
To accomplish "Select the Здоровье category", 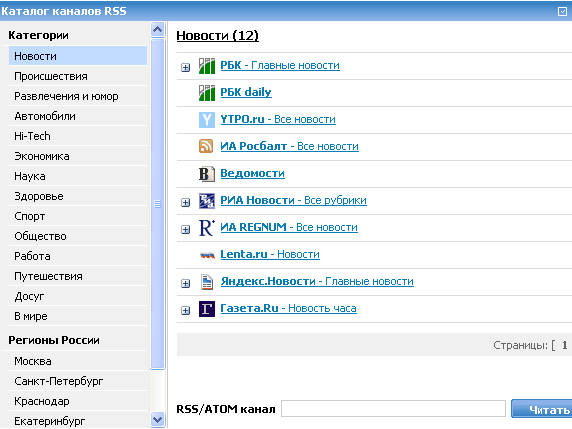I will click(x=78, y=196).
